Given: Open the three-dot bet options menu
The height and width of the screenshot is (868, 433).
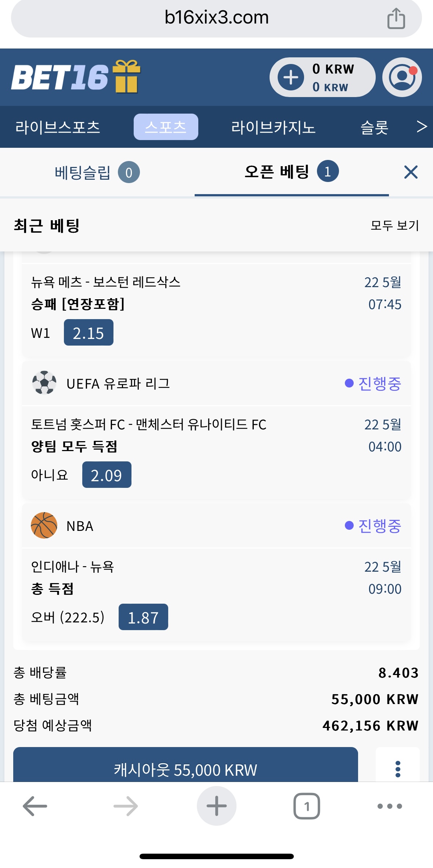Looking at the screenshot, I should pyautogui.click(x=398, y=769).
